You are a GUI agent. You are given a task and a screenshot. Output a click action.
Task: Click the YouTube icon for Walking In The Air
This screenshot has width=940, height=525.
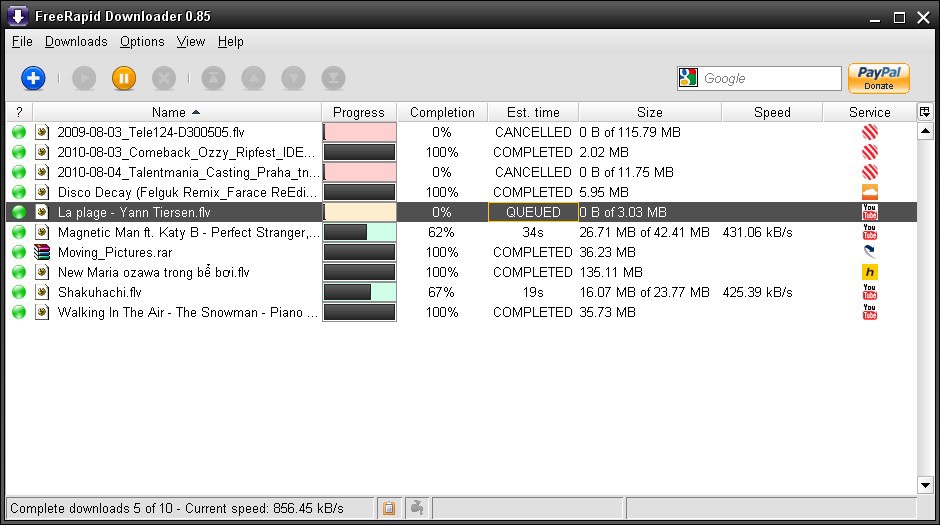pyautogui.click(x=869, y=312)
